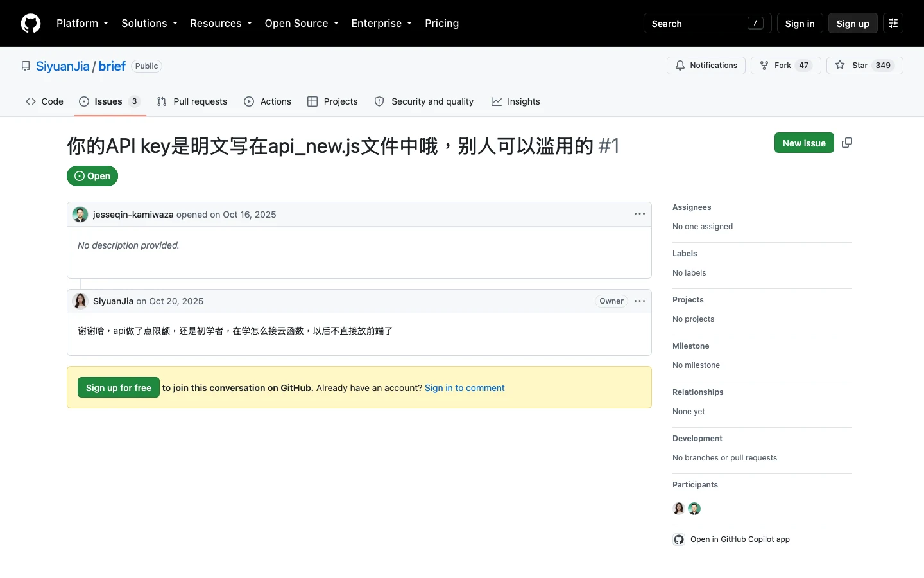Switch to the Pull requests tab
The width and height of the screenshot is (924, 578).
coord(192,101)
